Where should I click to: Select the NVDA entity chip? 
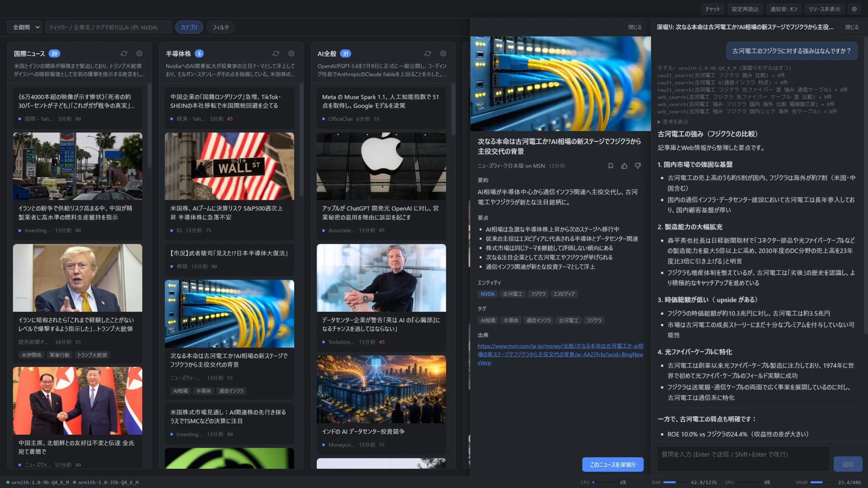click(x=488, y=294)
